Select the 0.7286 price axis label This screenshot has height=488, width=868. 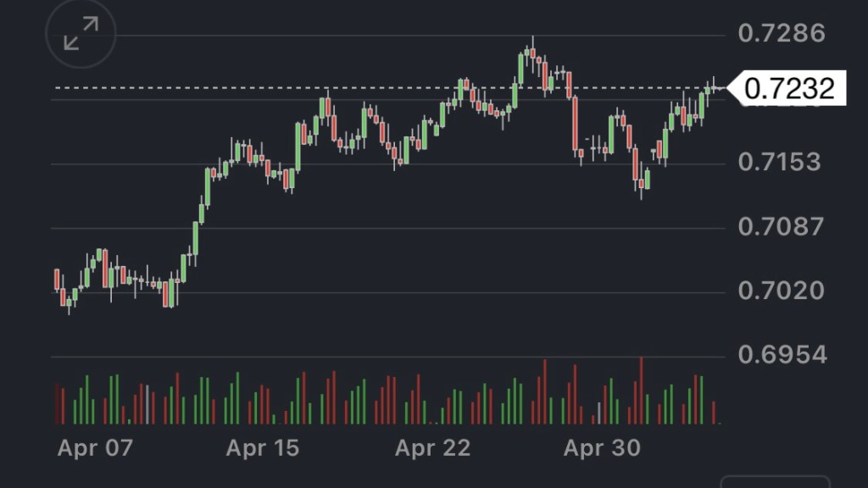[781, 34]
